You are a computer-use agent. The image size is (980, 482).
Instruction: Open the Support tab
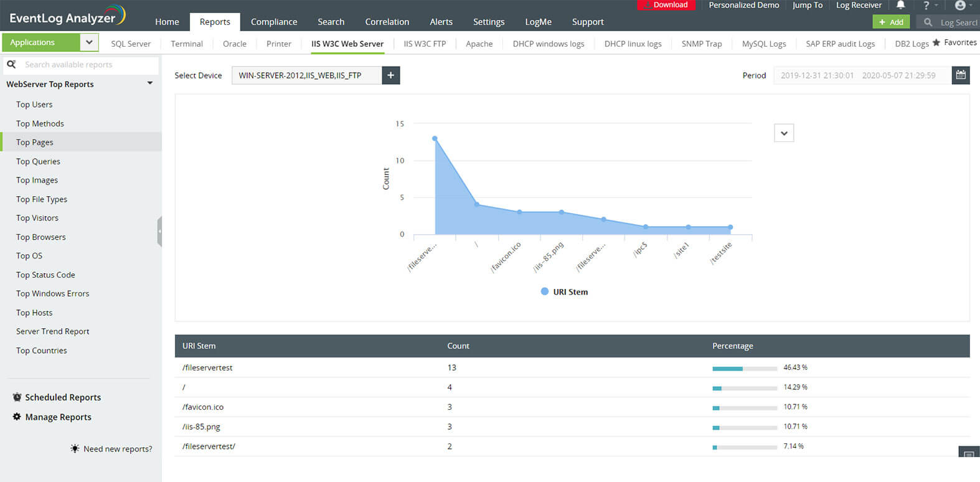588,22
